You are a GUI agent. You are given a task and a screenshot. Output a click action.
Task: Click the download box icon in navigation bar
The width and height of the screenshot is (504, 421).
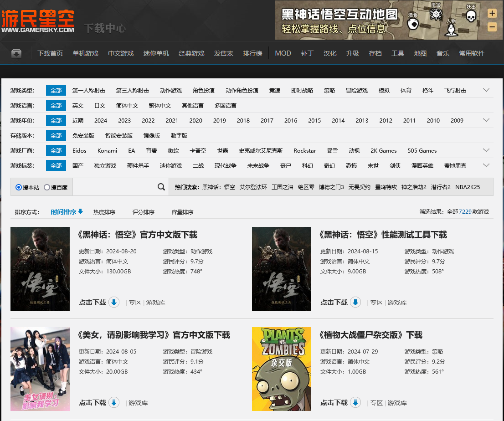(16, 53)
